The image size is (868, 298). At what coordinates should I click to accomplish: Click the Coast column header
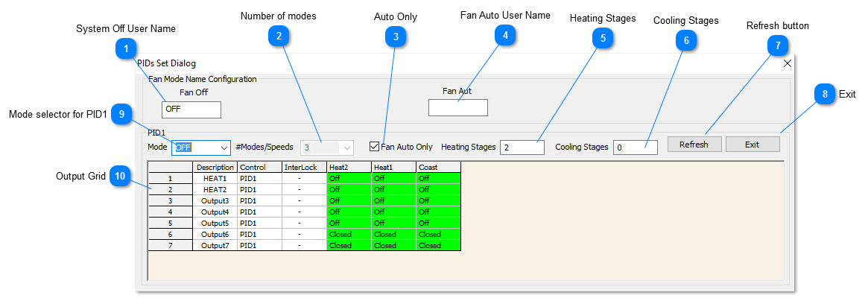[438, 168]
